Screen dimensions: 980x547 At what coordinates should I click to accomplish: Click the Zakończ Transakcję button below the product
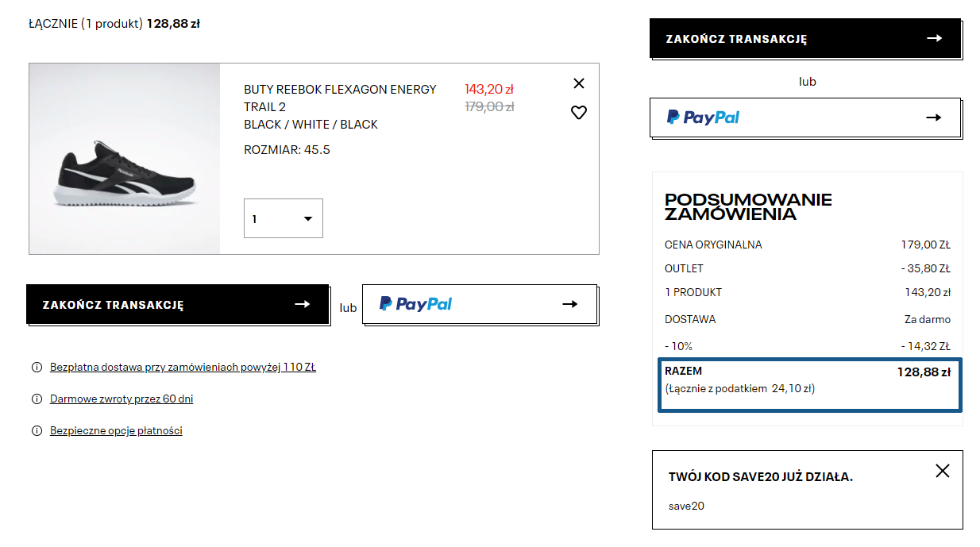coord(177,304)
